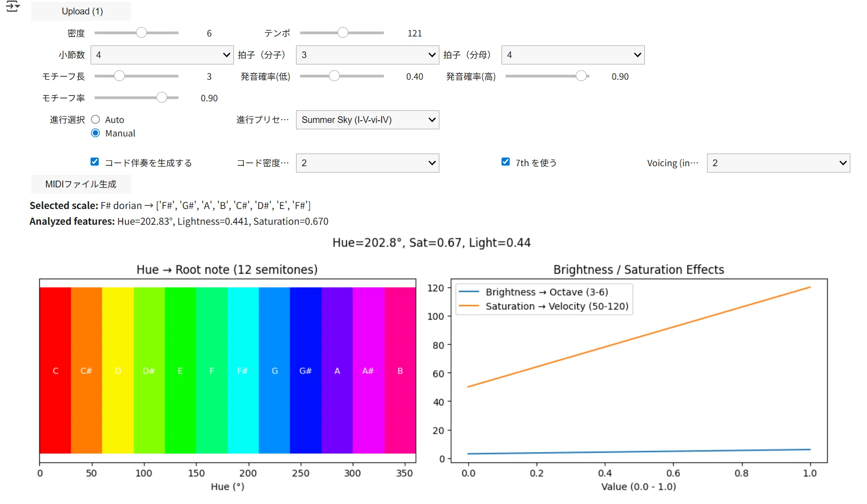The height and width of the screenshot is (504, 867).
Task: Click the tempo value 121
Action: 415,33
